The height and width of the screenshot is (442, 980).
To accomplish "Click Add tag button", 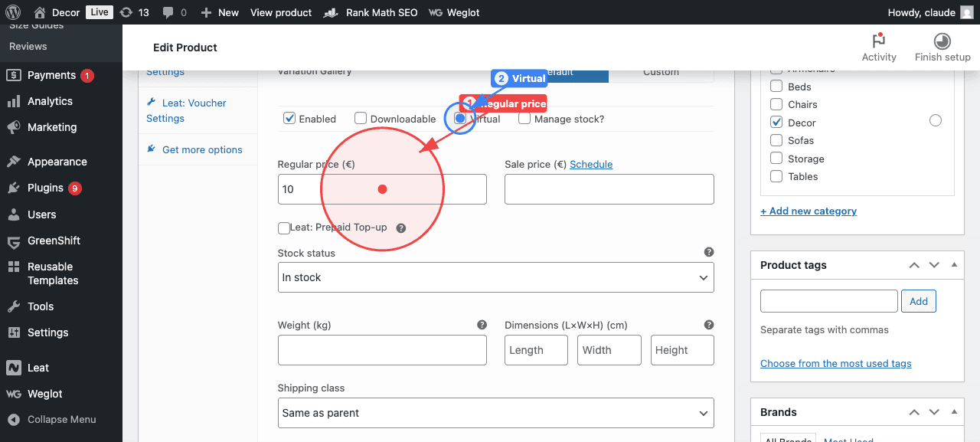I will (919, 301).
